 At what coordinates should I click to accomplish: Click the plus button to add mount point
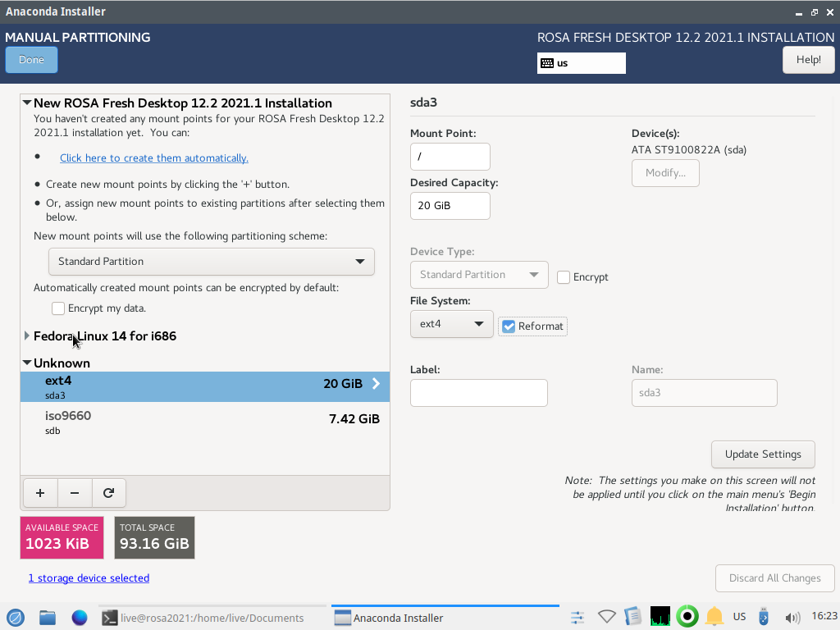point(40,493)
